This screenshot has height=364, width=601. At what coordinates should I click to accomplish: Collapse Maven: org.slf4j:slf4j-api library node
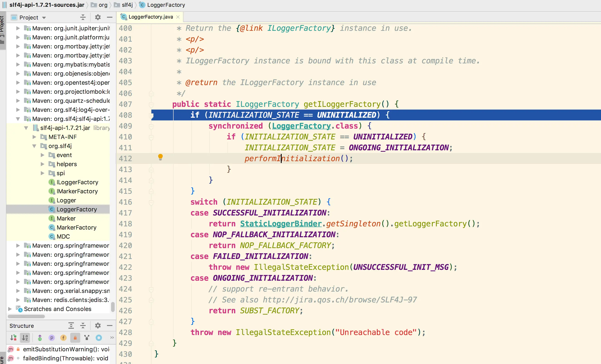pyautogui.click(x=18, y=119)
